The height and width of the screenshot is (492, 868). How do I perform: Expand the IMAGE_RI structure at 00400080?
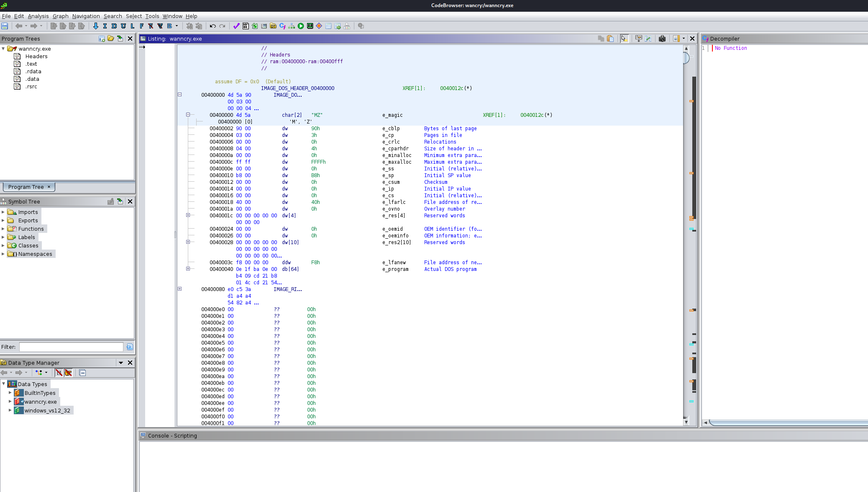[x=180, y=289]
